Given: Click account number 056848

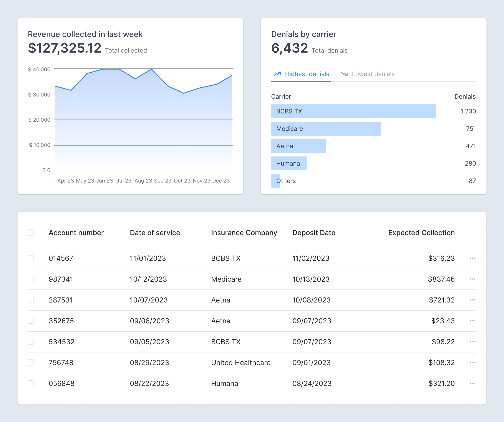Looking at the screenshot, I should [x=61, y=384].
